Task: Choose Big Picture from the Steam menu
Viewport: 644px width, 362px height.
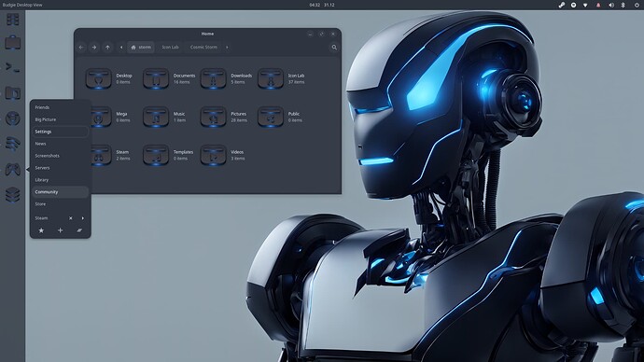Action: (x=60, y=119)
